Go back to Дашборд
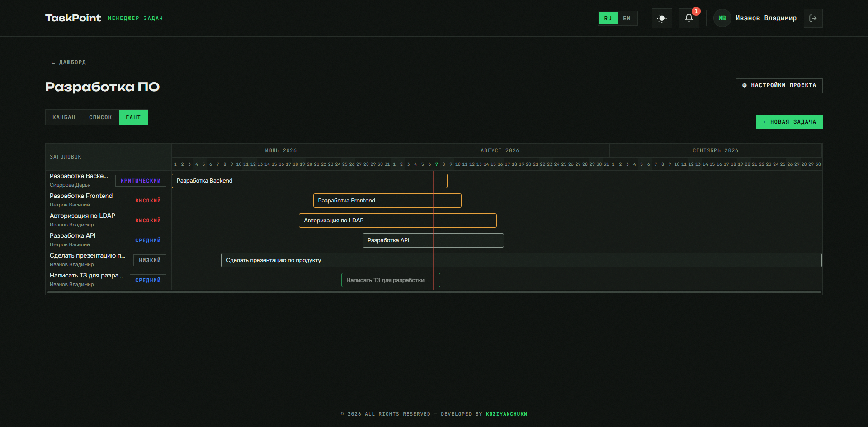Image resolution: width=868 pixels, height=427 pixels. 69,62
